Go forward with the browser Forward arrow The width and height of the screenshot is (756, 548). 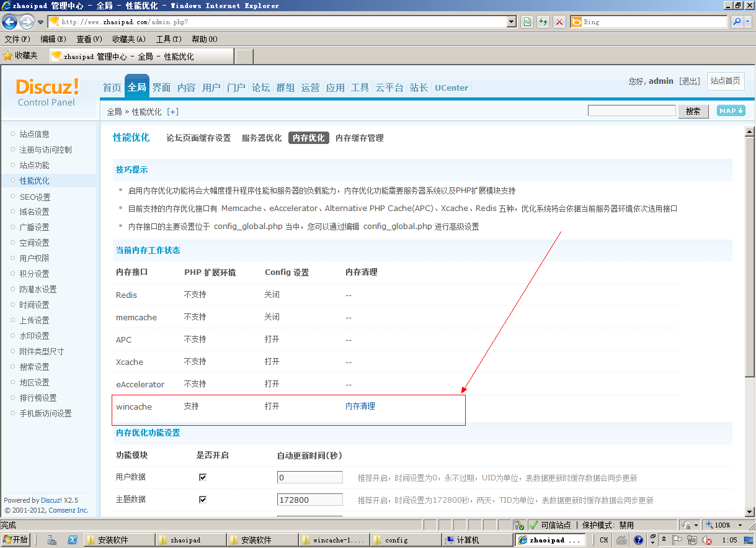[x=27, y=22]
